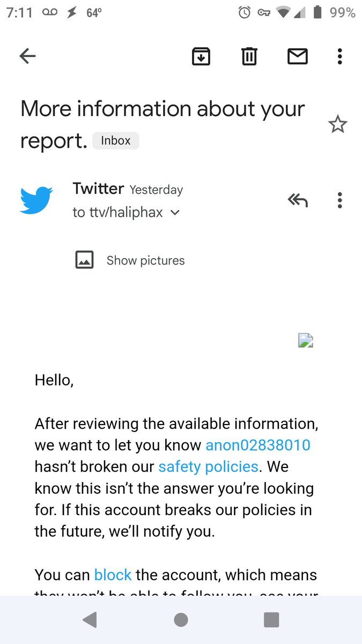Image resolution: width=362 pixels, height=644 pixels.
Task: Open message options next to reply all
Action: (339, 200)
